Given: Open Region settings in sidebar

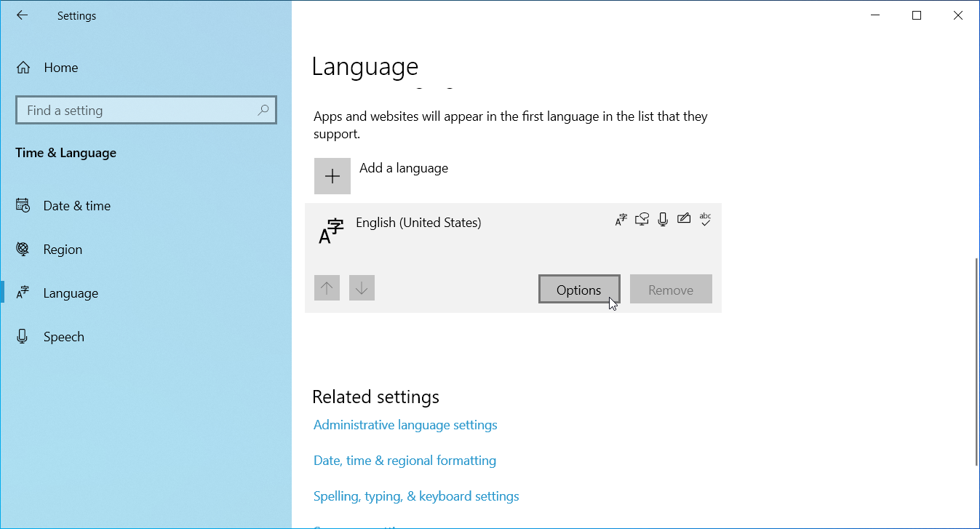Looking at the screenshot, I should coord(63,250).
